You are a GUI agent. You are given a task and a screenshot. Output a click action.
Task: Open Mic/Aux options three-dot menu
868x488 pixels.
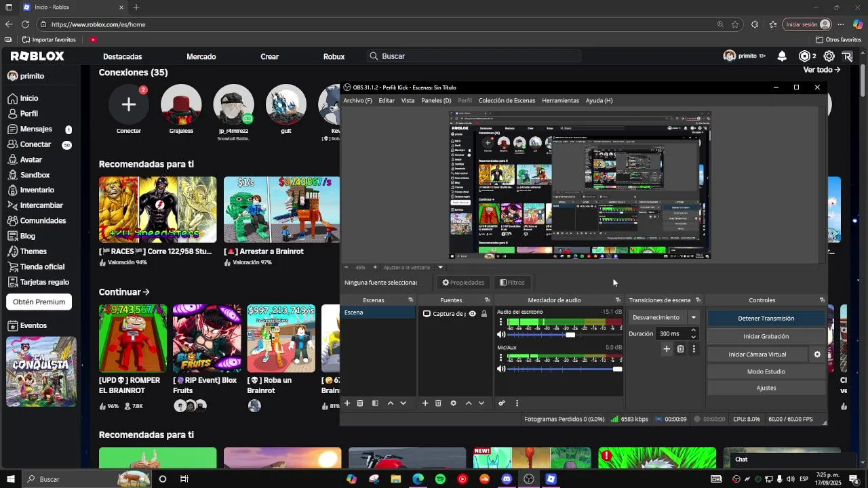501,357
